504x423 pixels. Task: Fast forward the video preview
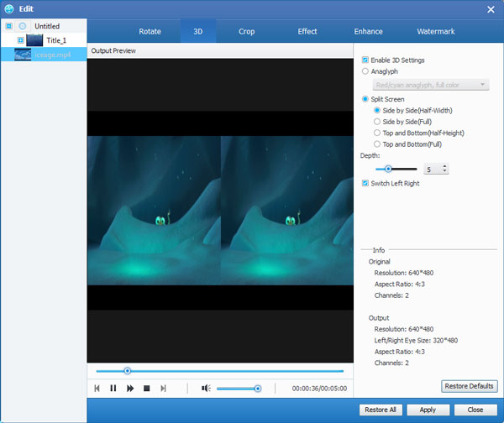coord(130,389)
